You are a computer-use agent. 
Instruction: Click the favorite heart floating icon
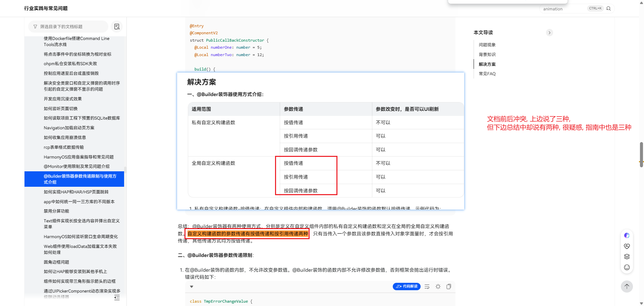[627, 246]
